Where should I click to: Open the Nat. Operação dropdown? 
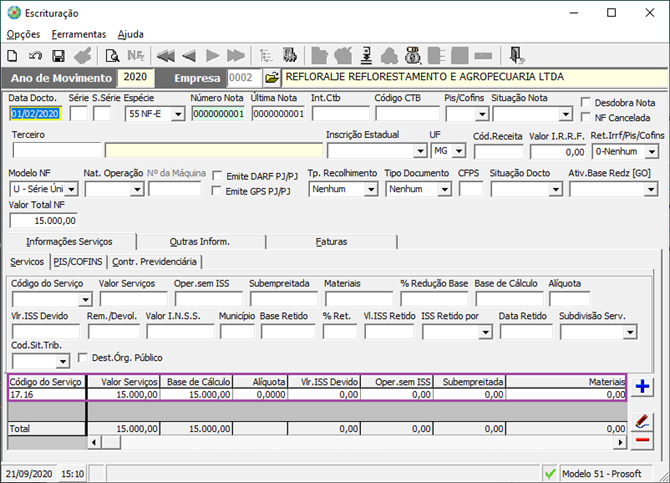tap(137, 189)
